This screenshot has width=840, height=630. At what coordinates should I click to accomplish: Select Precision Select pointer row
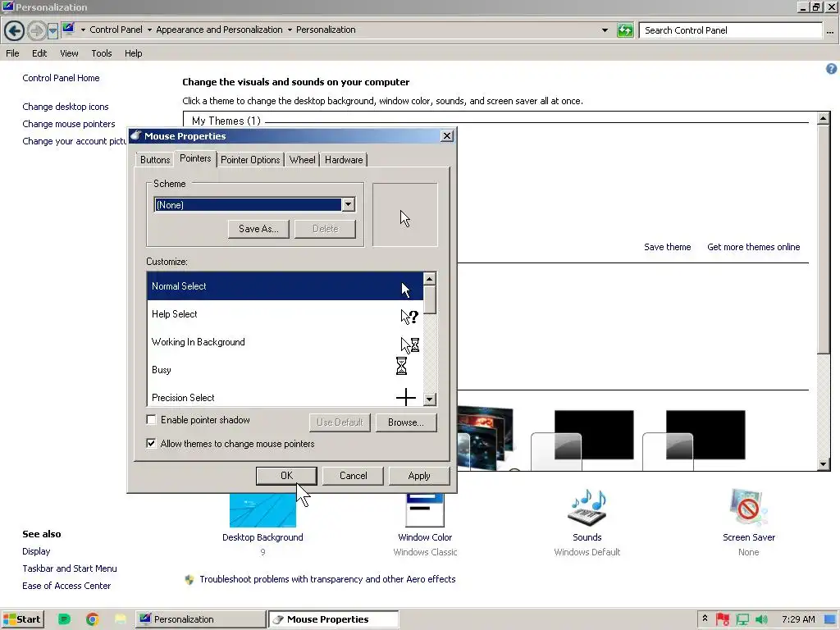[285, 396]
